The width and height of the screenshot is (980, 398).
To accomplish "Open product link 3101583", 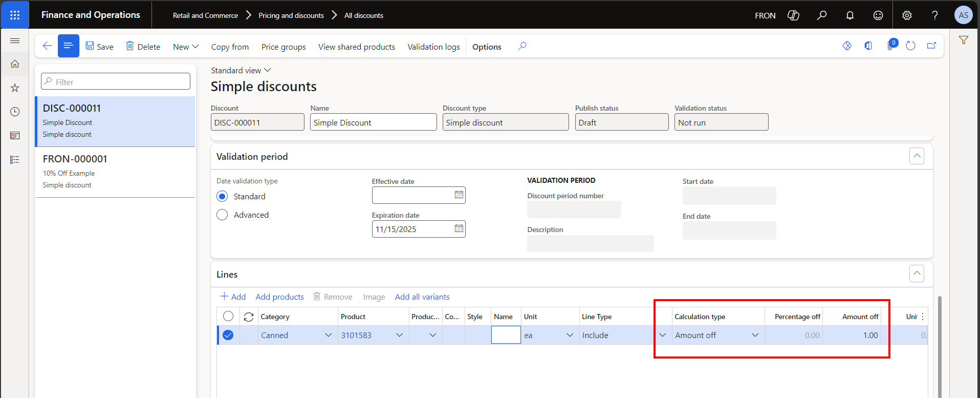I will (x=356, y=336).
